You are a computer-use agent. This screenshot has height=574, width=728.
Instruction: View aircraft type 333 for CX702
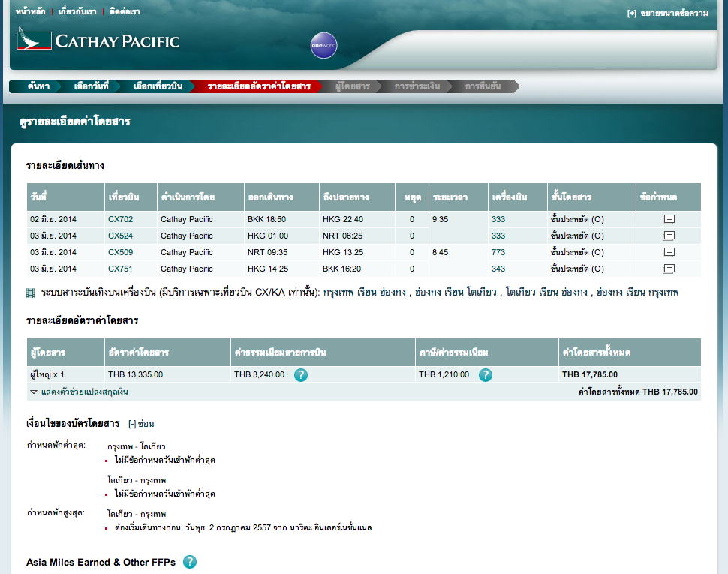tap(498, 219)
